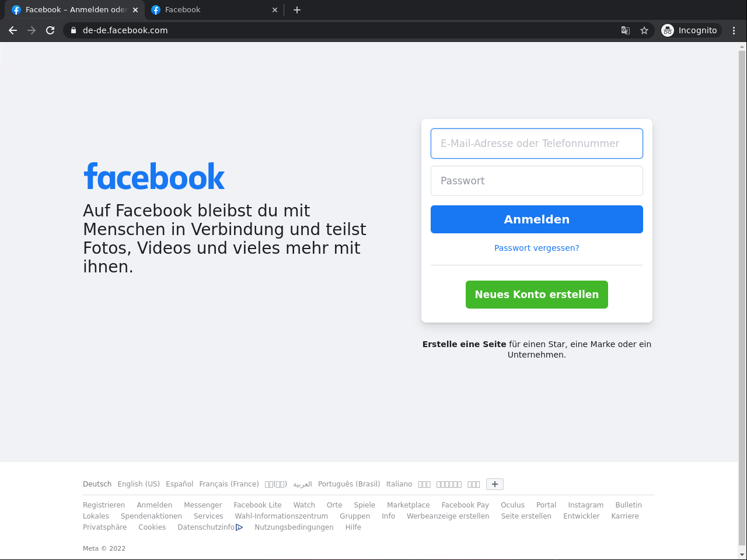Open the Registrieren footer link

(x=104, y=505)
